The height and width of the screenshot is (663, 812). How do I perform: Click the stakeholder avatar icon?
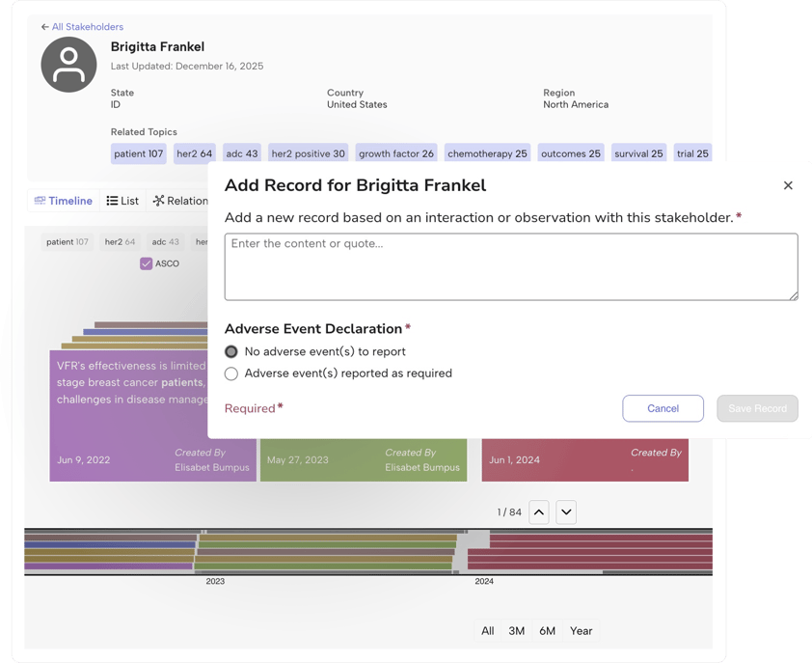click(68, 65)
